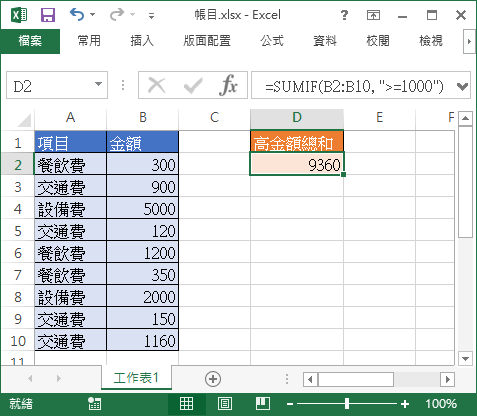Image resolution: width=477 pixels, height=416 pixels.
Task: Switch to Page Break Preview view
Action: (263, 404)
